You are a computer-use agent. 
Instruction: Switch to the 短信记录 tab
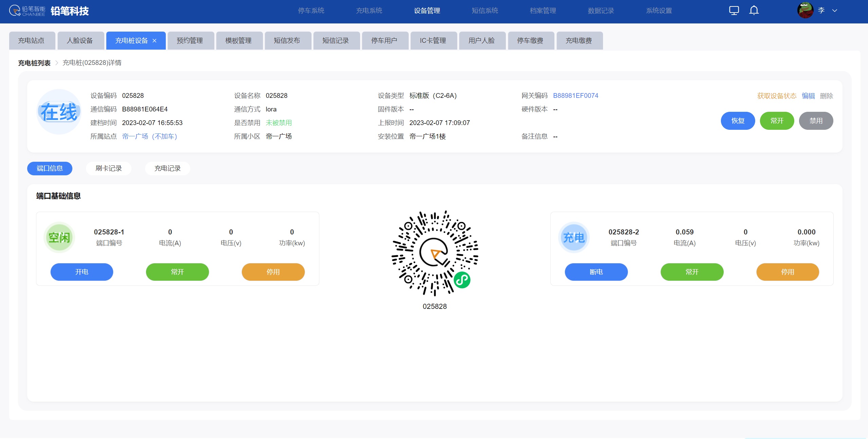pyautogui.click(x=336, y=41)
